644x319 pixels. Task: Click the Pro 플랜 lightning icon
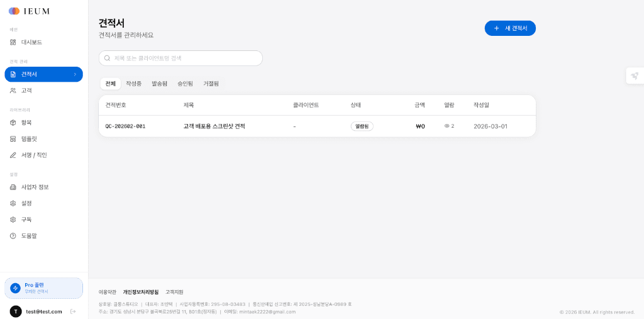click(x=15, y=288)
